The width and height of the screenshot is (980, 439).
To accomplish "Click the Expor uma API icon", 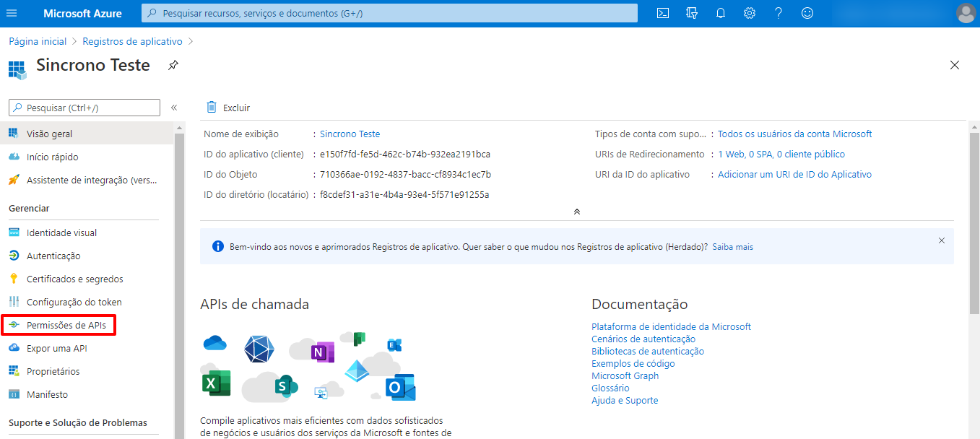I will coord(14,348).
